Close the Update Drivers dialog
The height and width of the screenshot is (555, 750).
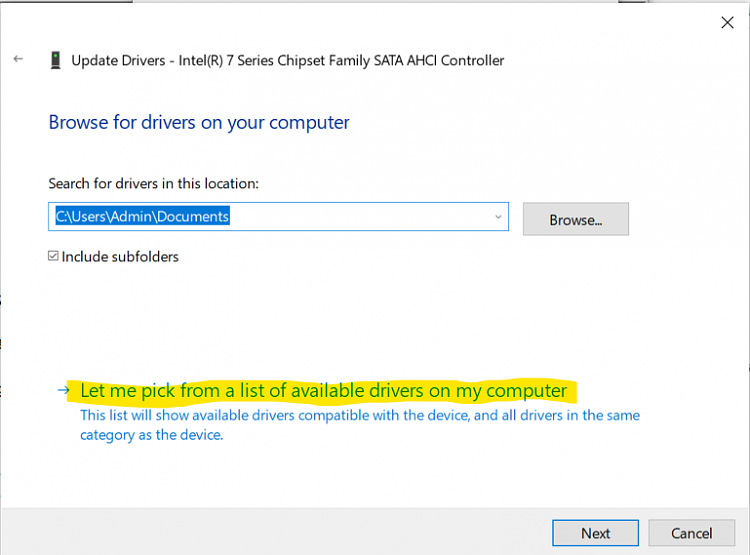(x=728, y=22)
